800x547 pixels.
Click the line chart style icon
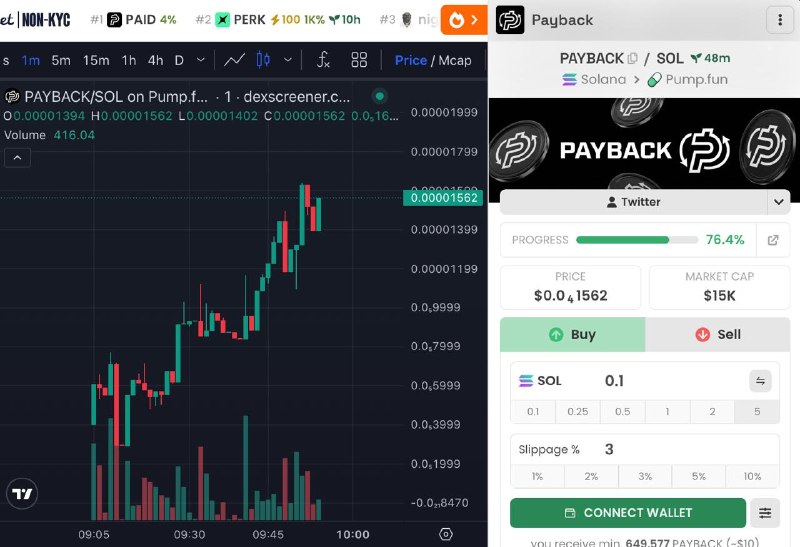pos(234,60)
